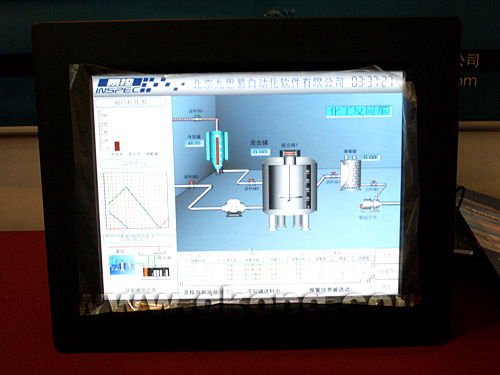This screenshot has width=500, height=375.
Task: Click the brick-patterned storage tank
Action: click(x=351, y=174)
